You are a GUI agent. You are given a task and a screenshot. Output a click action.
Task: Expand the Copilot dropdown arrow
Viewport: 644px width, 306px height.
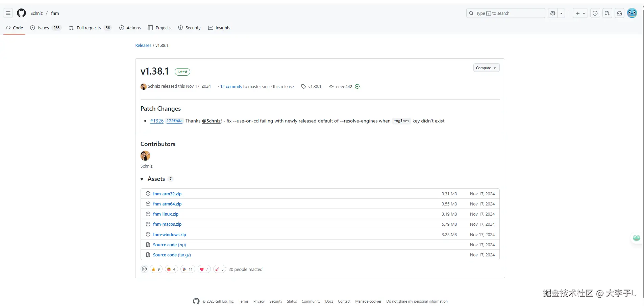[x=561, y=13]
